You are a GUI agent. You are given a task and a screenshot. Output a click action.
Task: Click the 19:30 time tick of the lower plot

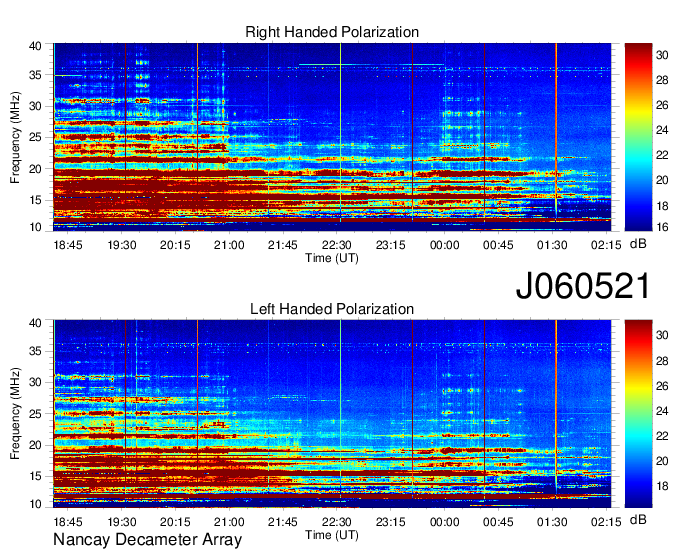point(122,522)
